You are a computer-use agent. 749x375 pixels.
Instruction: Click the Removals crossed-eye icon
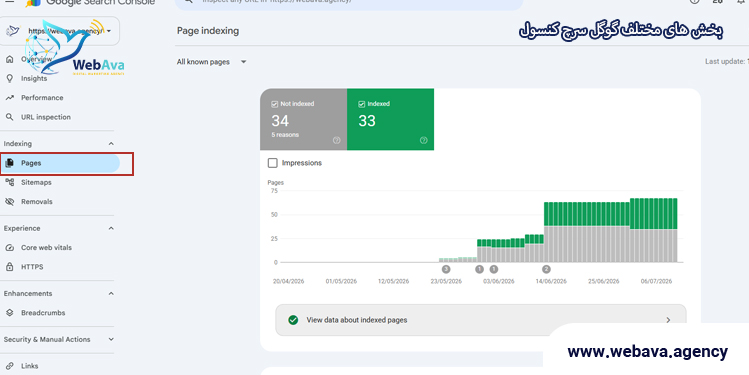coord(10,202)
